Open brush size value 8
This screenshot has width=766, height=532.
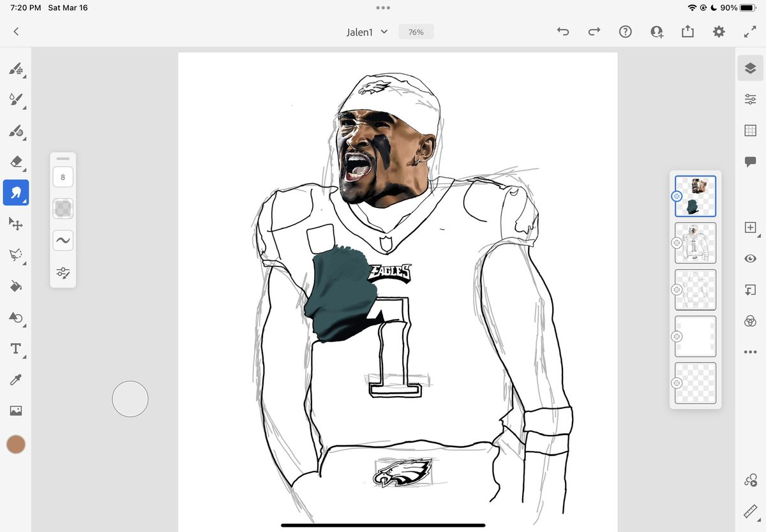63,177
